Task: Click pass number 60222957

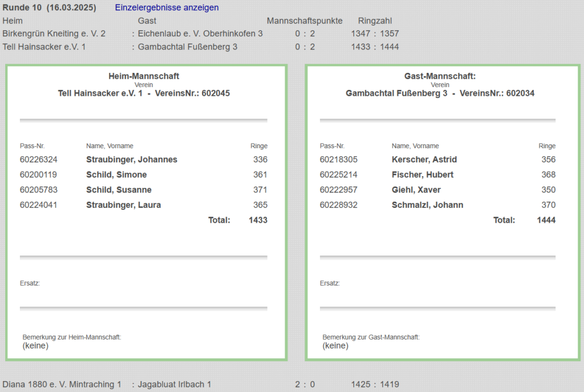Action: [x=339, y=190]
